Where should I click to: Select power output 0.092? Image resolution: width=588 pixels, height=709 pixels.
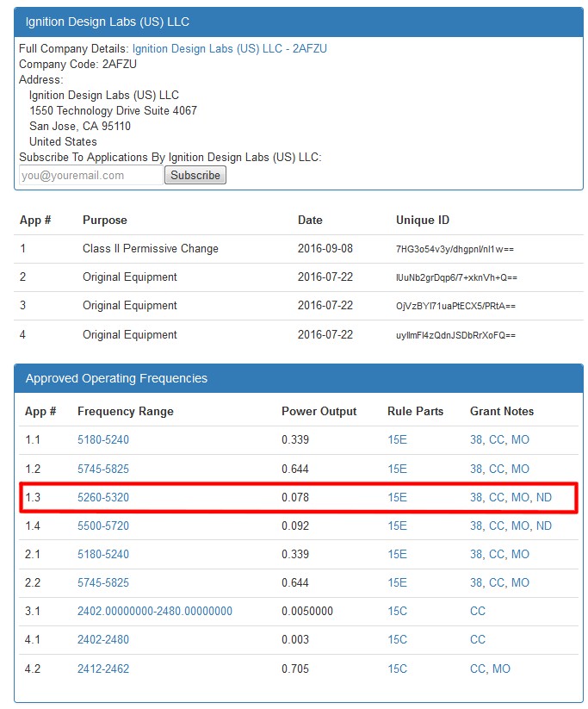point(295,526)
